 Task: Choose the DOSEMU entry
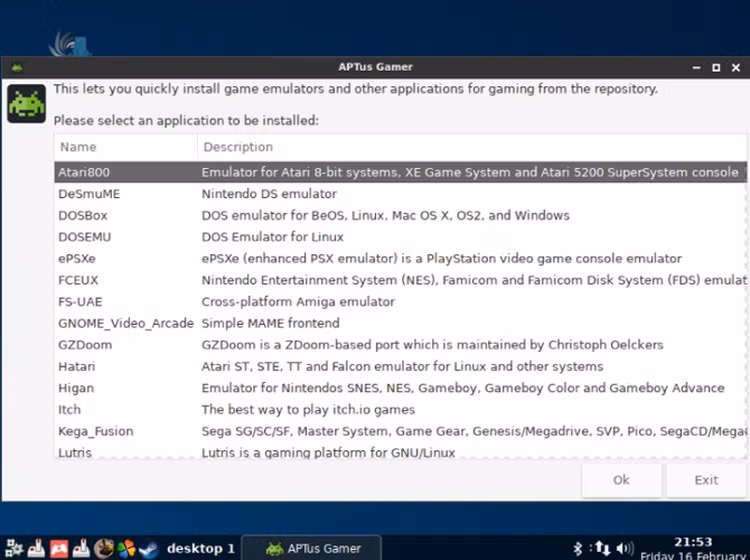click(400, 237)
